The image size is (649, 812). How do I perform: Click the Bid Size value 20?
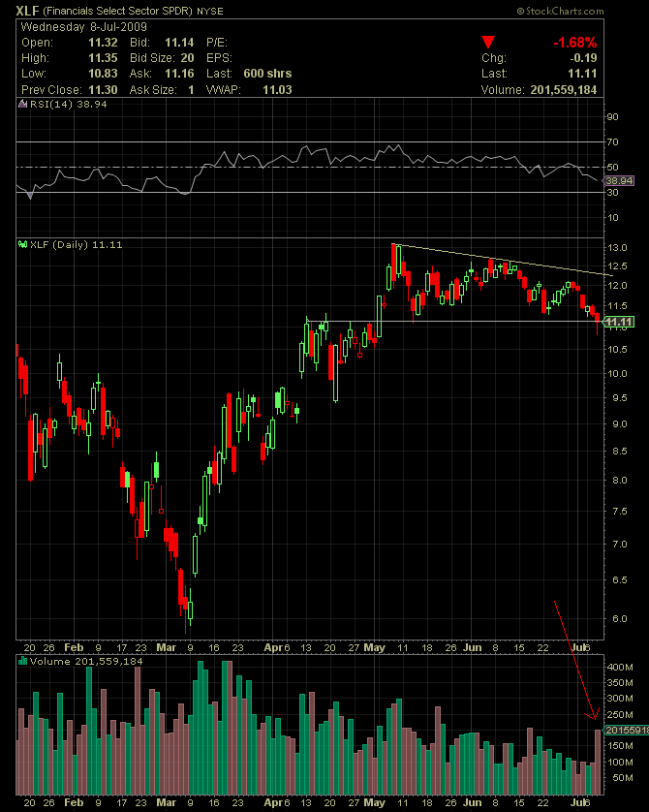pyautogui.click(x=187, y=58)
